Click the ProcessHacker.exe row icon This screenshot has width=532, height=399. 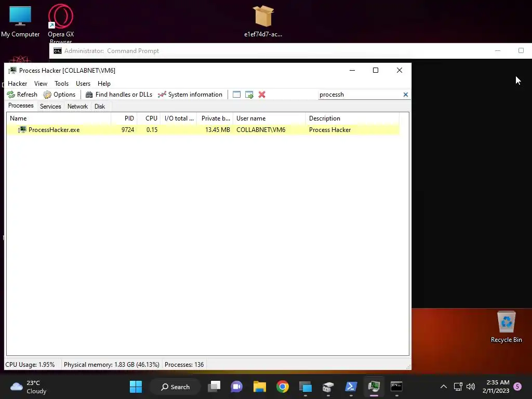[22, 129]
